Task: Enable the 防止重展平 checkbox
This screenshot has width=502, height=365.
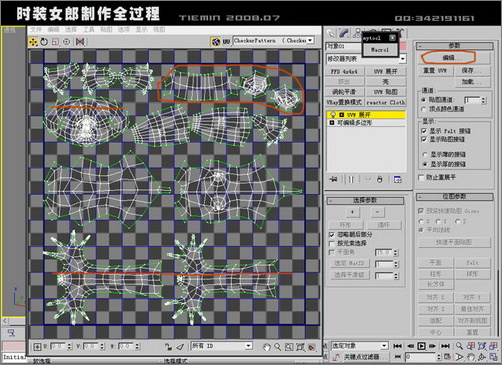Action: (x=421, y=177)
